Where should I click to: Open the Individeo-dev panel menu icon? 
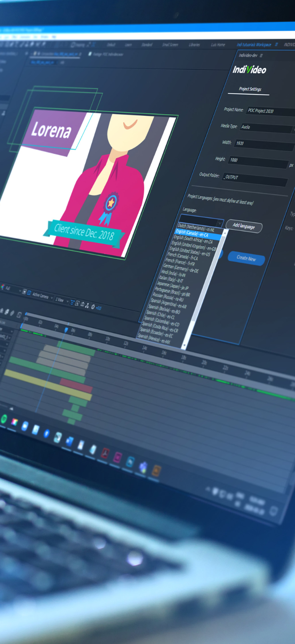[261, 55]
